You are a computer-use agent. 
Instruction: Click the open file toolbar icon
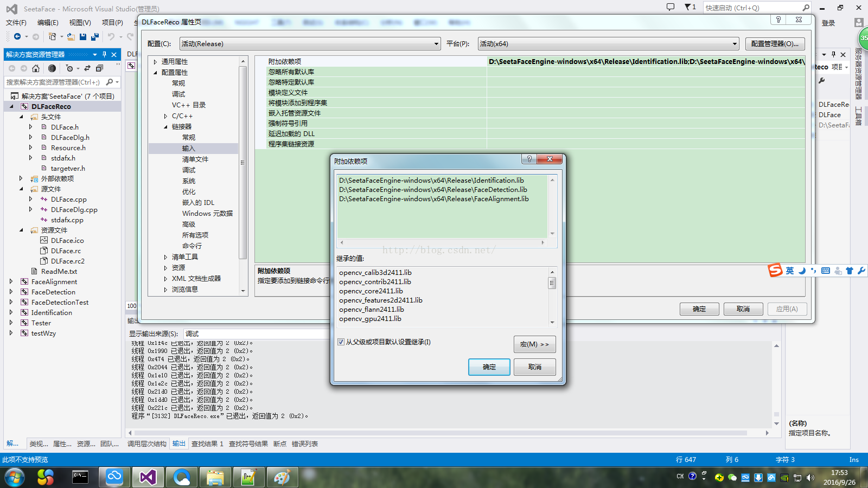(x=71, y=36)
